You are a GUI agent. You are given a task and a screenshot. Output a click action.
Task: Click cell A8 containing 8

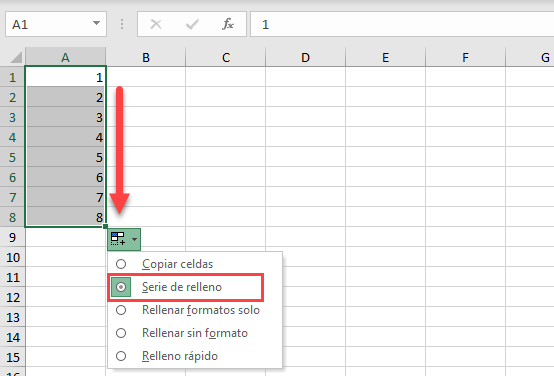coord(65,217)
